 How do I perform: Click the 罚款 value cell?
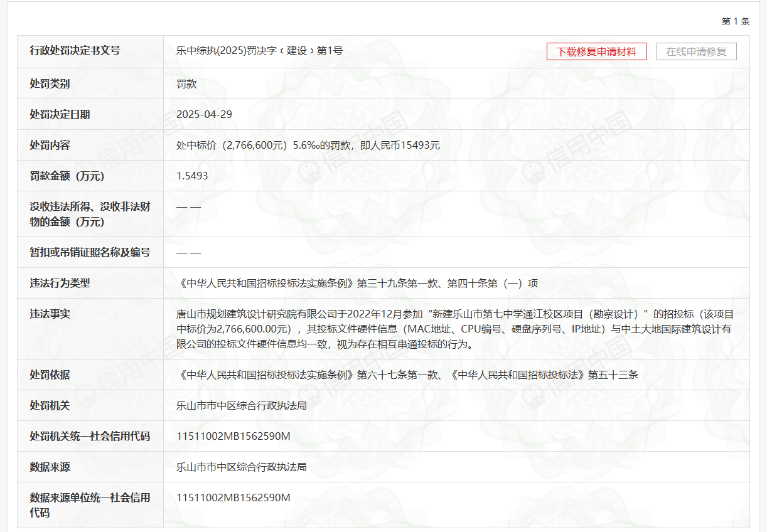click(x=186, y=83)
